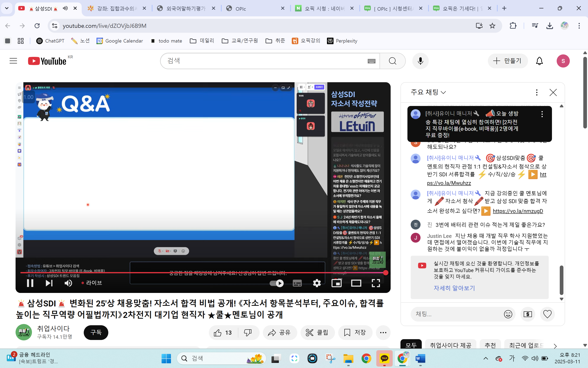Toggle subtitles/captions on the video
The image size is (588, 368).
297,283
